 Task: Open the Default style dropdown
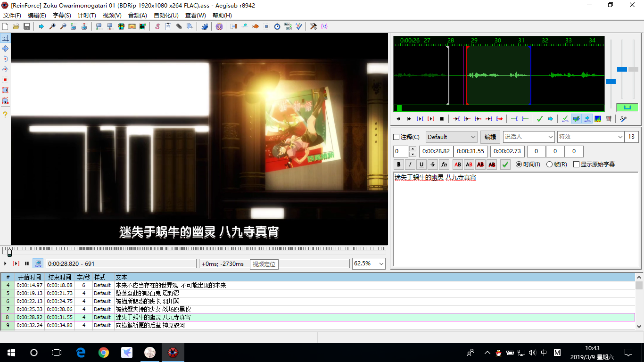point(452,137)
